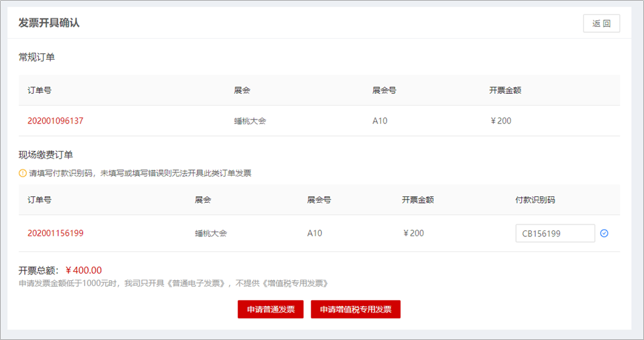Click the 常规订单 section heading
Image resolution: width=644 pixels, height=340 pixels.
[x=37, y=58]
